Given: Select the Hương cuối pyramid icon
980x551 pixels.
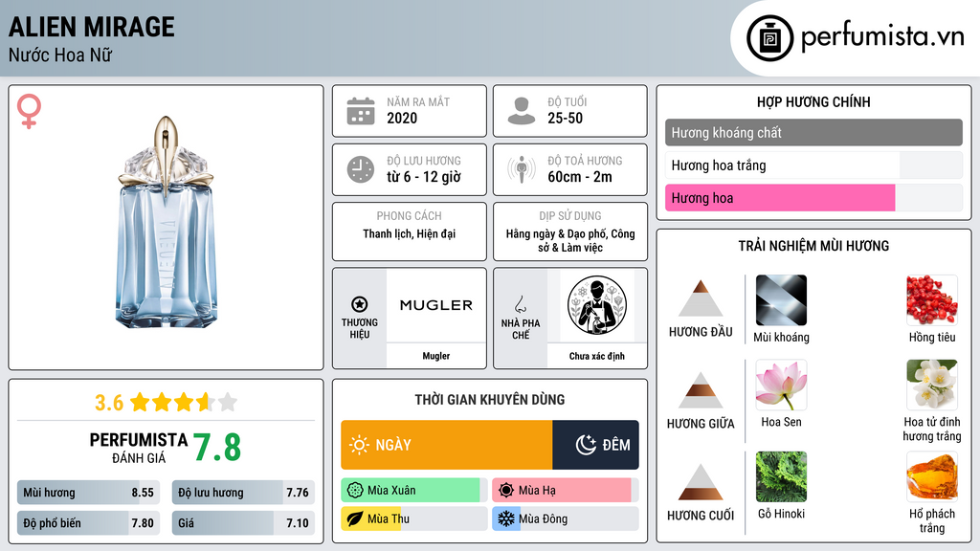Looking at the screenshot, I should [x=701, y=482].
